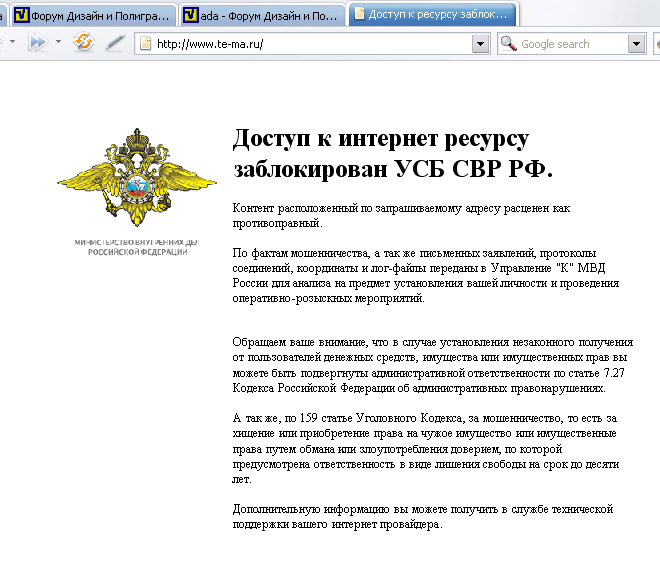Viewport: 660px width, 575px height.
Task: Click the magnifier search icon
Action: point(508,43)
